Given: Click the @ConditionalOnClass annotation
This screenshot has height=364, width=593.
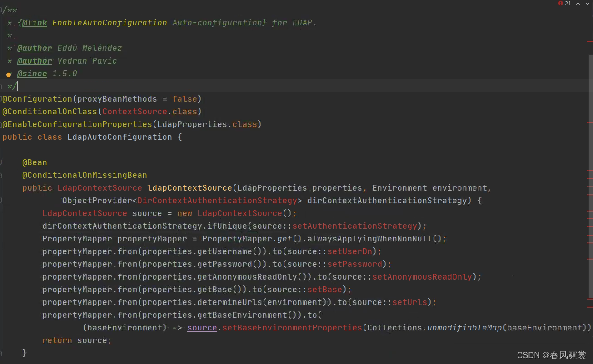Looking at the screenshot, I should click(x=50, y=112).
